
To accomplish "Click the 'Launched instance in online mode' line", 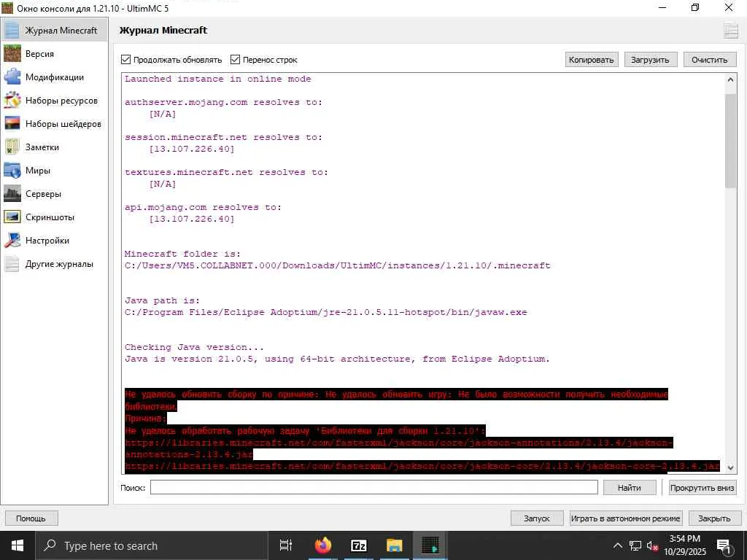I will (x=217, y=79).
